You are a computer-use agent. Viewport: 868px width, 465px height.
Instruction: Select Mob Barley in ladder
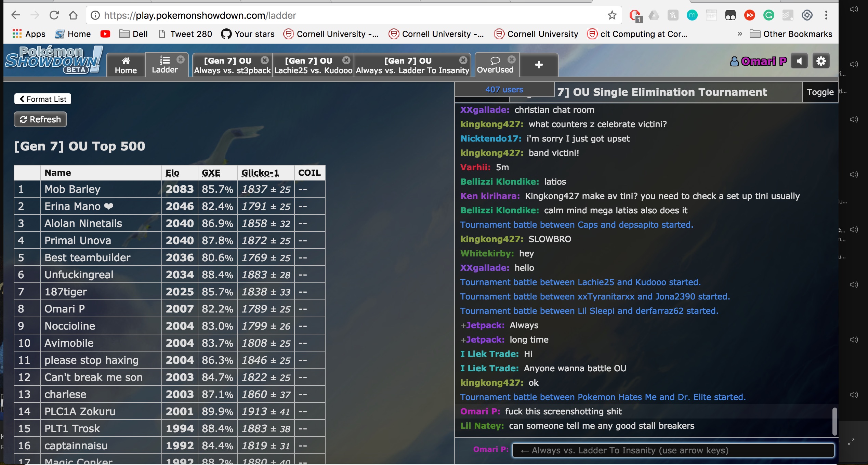pos(73,189)
